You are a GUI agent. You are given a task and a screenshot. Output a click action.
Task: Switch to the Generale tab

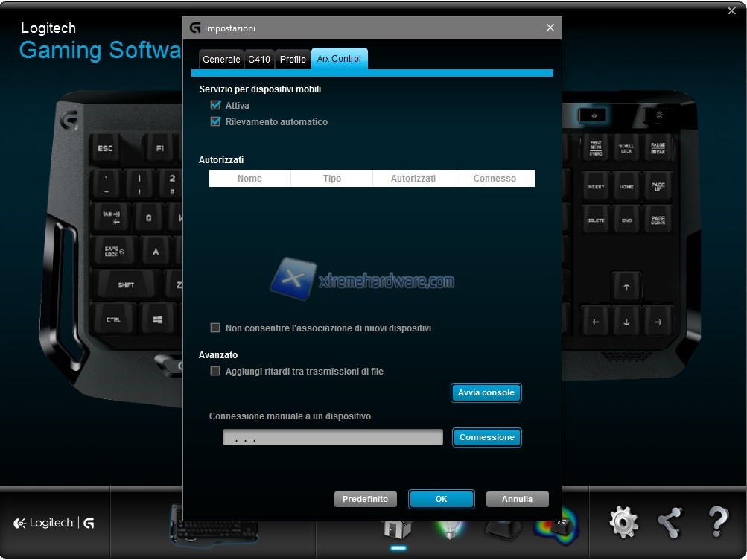221,60
